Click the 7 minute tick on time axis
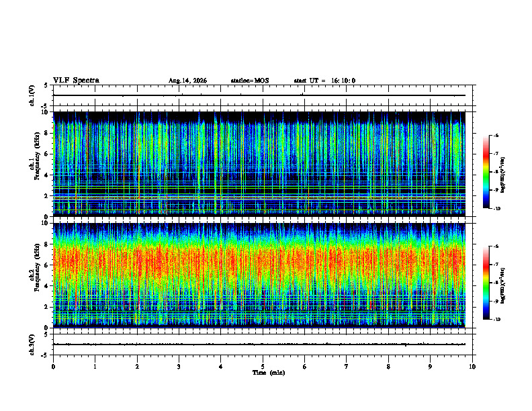This screenshot has height=411, width=532. [347, 367]
